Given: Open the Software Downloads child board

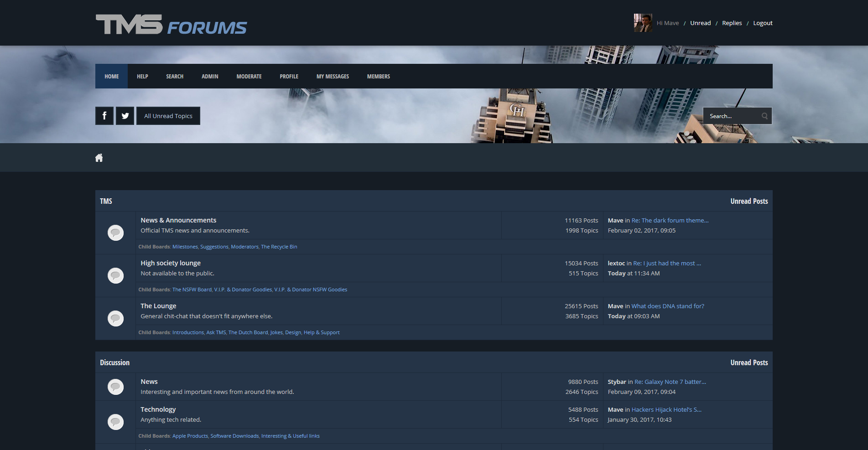Looking at the screenshot, I should 234,436.
